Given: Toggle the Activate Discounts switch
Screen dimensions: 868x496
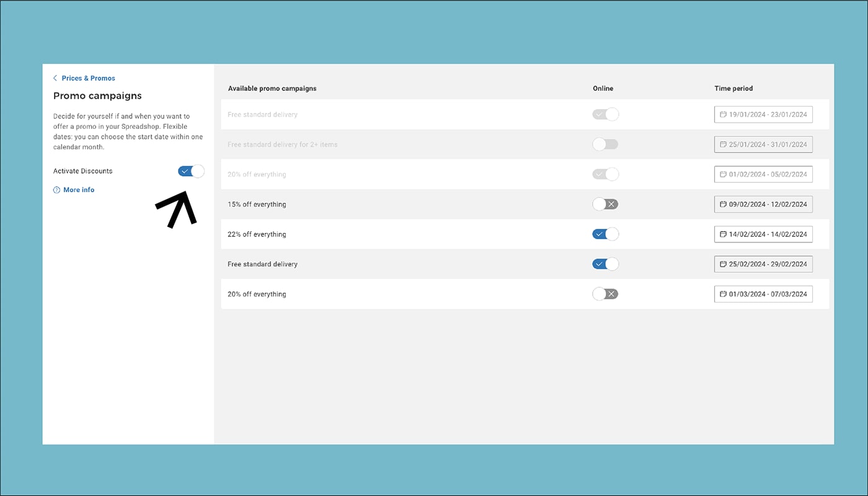Looking at the screenshot, I should point(191,171).
